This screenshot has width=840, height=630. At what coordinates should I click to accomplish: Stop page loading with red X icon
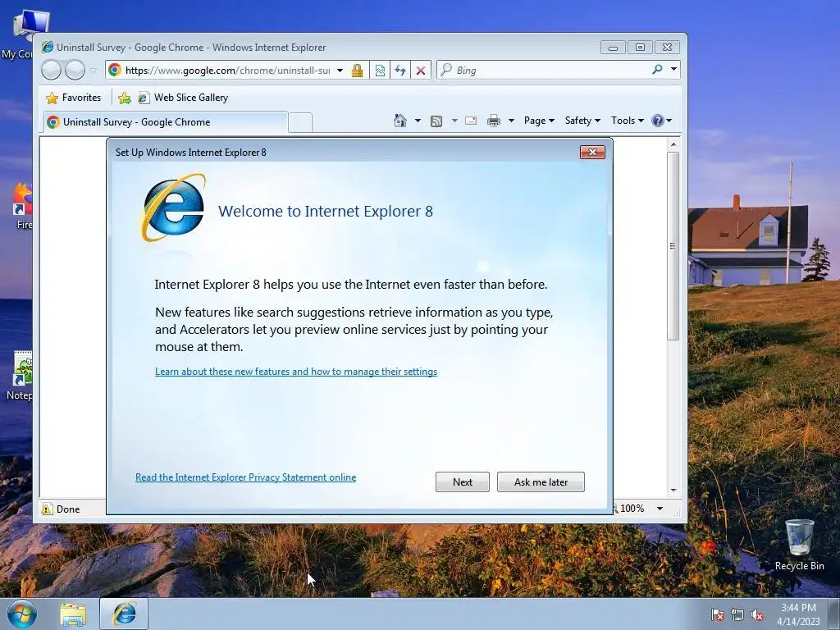(x=421, y=71)
